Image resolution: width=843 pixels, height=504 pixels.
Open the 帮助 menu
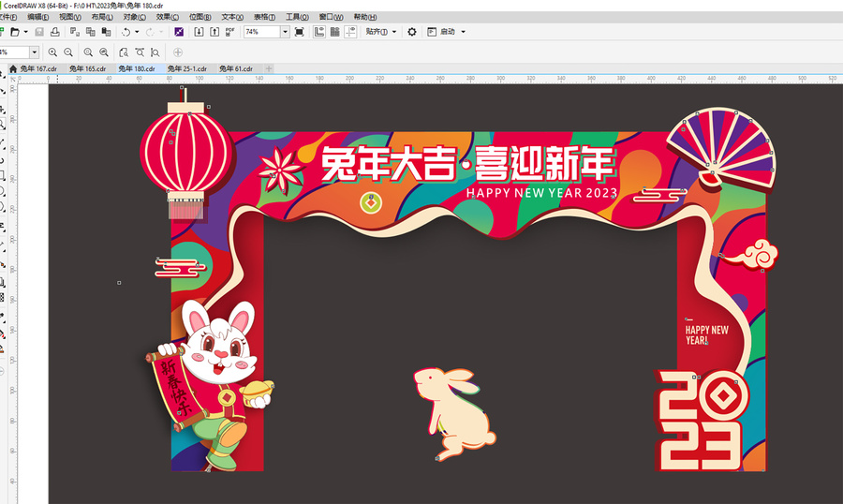coord(365,17)
